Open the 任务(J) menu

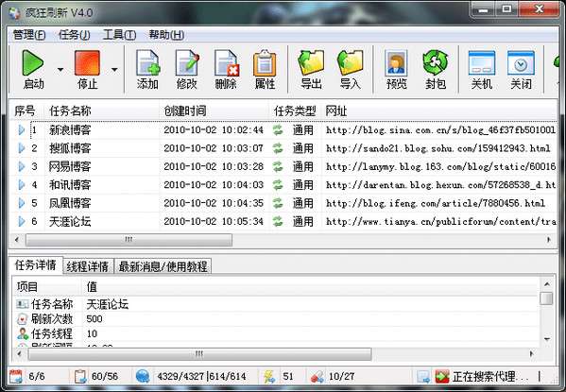(x=75, y=35)
